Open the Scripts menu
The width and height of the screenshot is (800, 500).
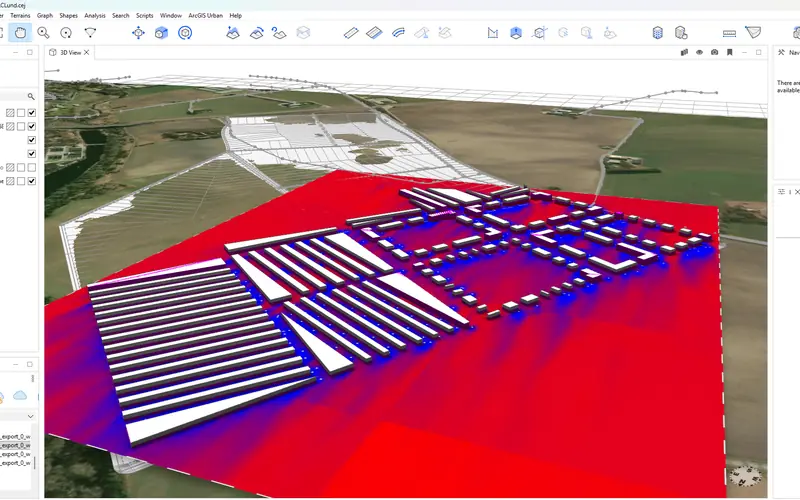pos(144,16)
